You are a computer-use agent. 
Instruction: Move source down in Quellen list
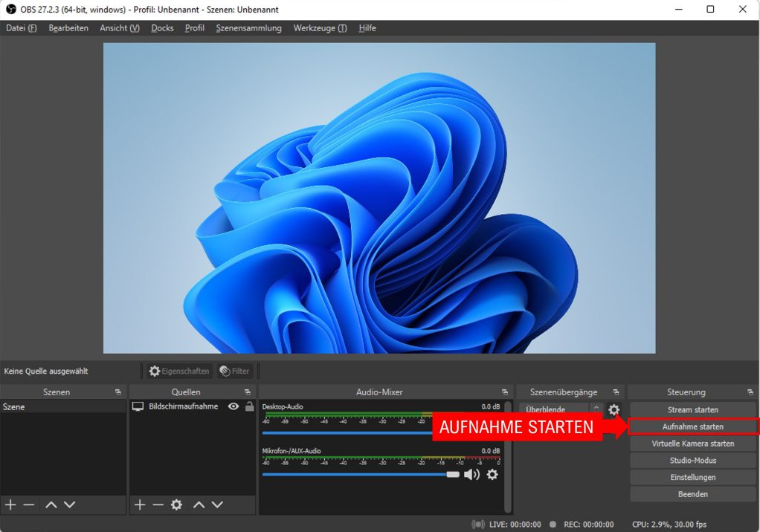217,505
